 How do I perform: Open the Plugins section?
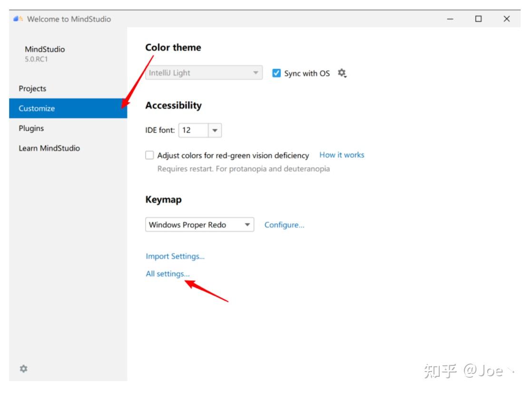tap(68, 129)
